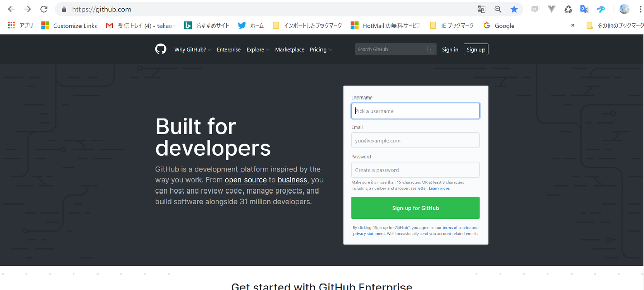The height and width of the screenshot is (290, 644).
Task: Click the Sign in link
Action: pyautogui.click(x=450, y=50)
